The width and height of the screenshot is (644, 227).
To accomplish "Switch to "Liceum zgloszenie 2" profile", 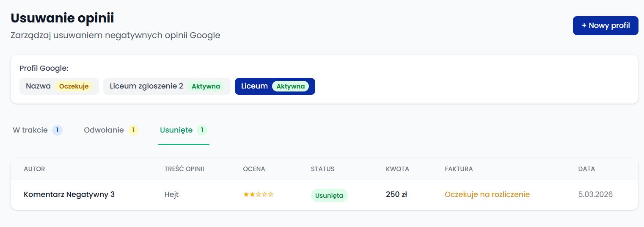I will (x=167, y=86).
